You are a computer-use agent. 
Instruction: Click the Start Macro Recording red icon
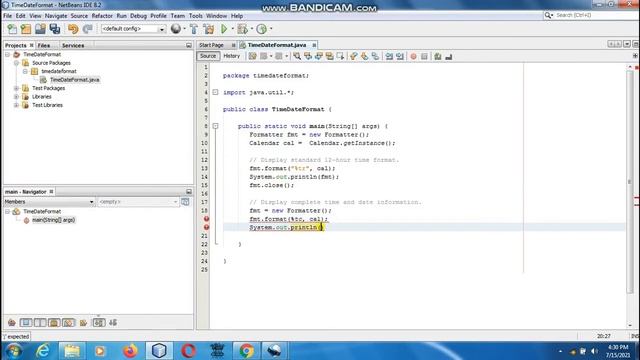tap(413, 56)
